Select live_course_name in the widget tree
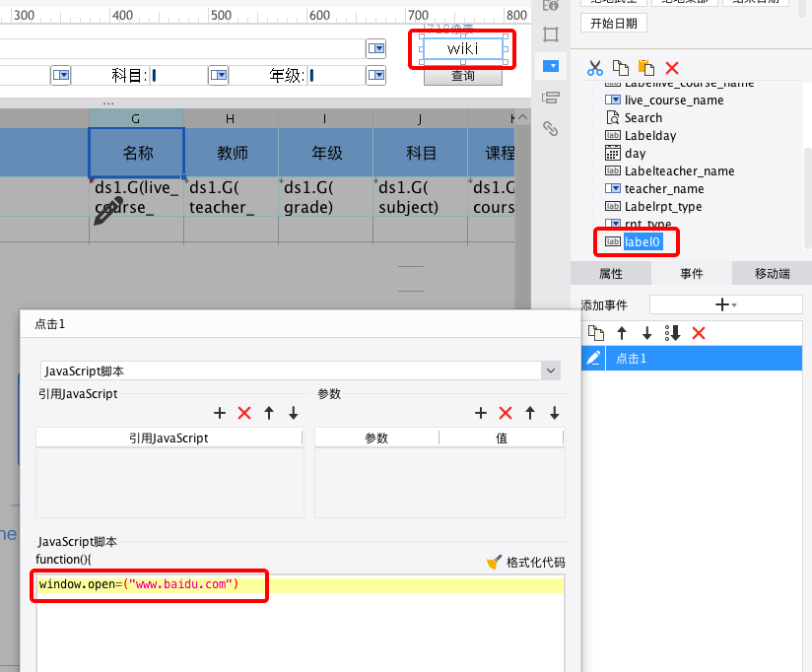 (x=674, y=100)
